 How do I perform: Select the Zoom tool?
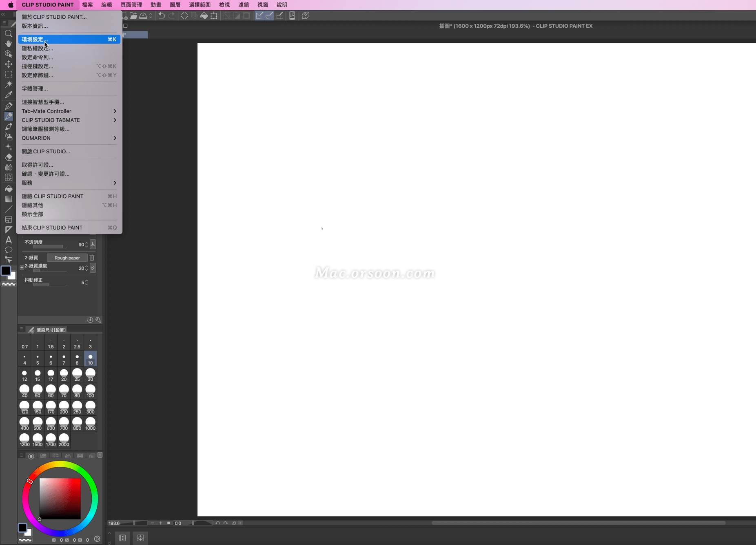pos(8,33)
